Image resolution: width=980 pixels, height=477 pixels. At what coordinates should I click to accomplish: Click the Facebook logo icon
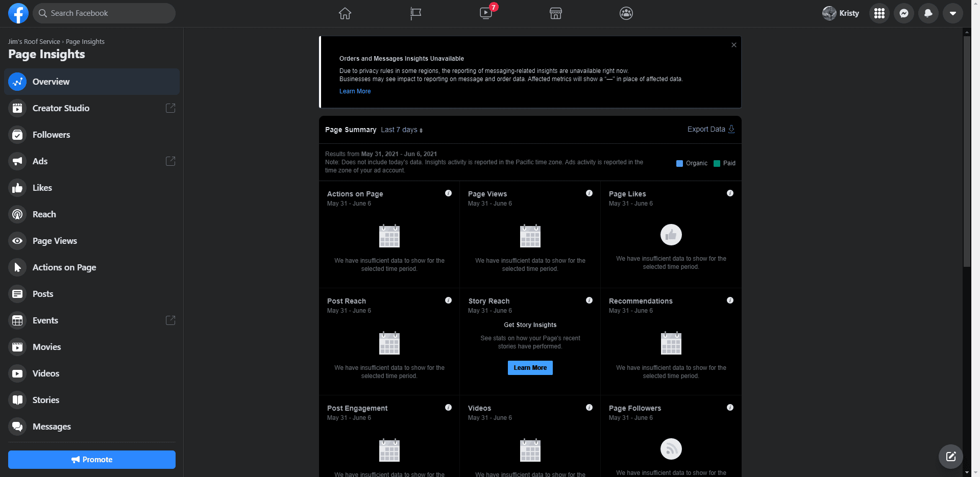point(18,13)
